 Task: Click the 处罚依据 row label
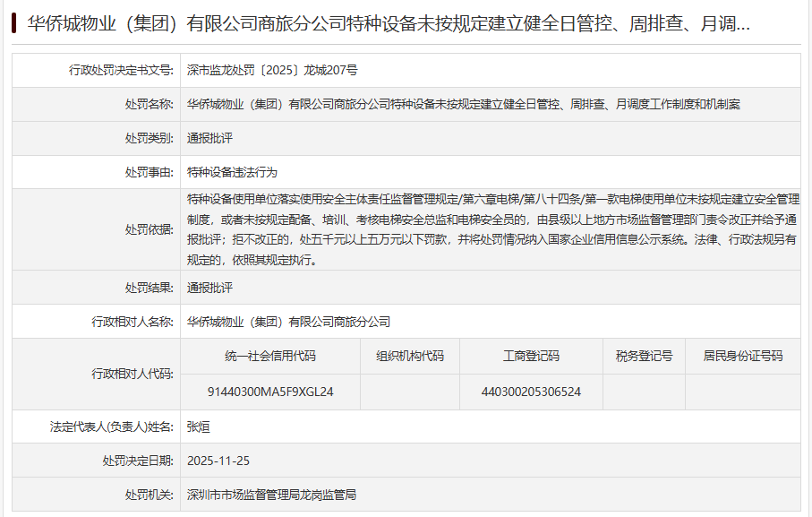tap(149, 229)
